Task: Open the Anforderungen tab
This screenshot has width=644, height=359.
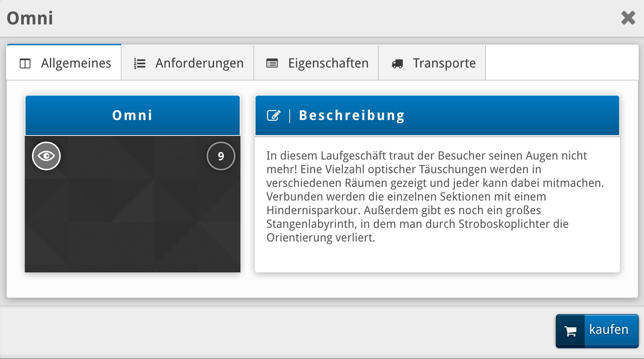Action: point(199,63)
